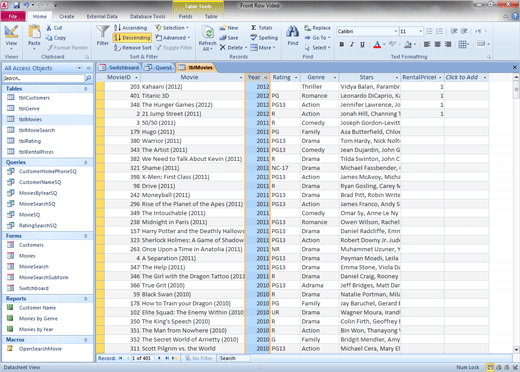Click the navigation pane Search field

pos(44,78)
